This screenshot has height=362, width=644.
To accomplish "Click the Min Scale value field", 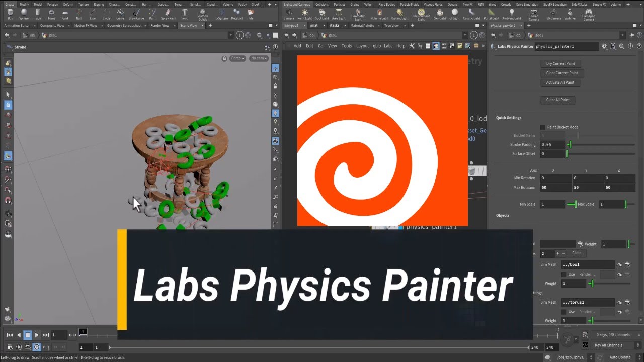I will coord(553,204).
